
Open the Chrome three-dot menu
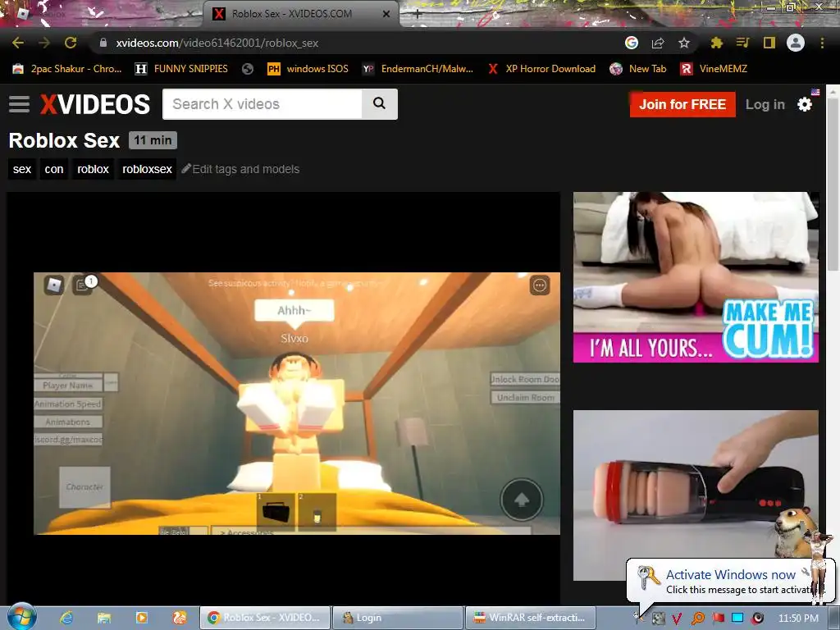[x=822, y=43]
